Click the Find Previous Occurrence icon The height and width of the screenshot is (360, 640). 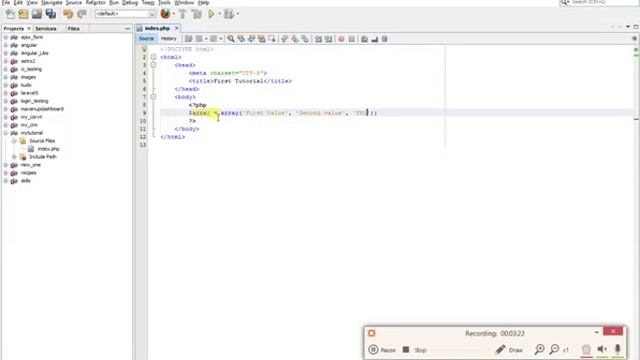point(241,39)
